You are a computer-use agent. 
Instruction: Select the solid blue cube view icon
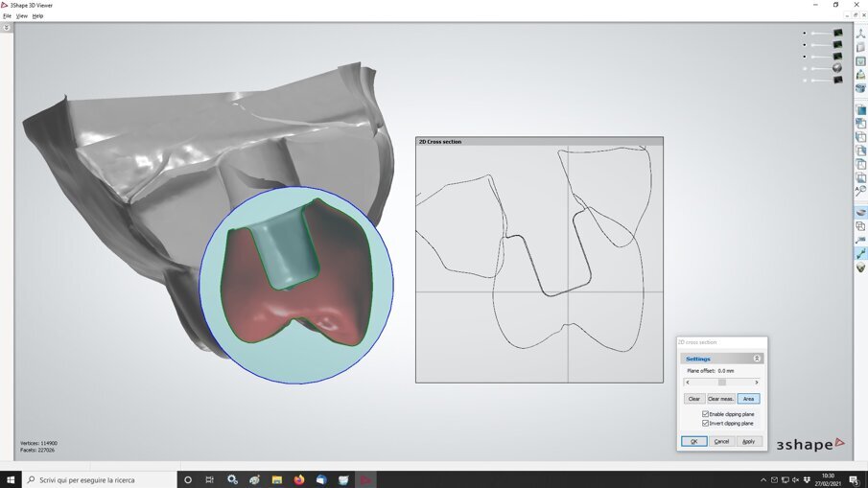click(x=860, y=109)
